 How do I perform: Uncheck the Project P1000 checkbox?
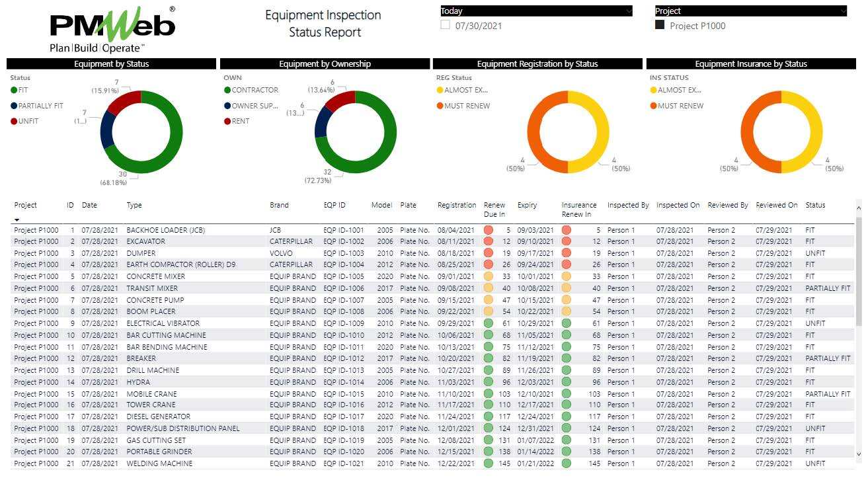click(660, 25)
